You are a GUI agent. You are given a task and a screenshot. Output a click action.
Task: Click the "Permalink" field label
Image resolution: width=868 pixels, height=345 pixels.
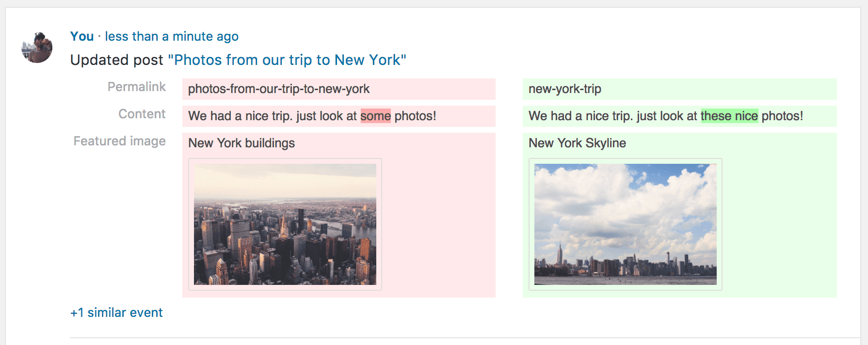137,87
